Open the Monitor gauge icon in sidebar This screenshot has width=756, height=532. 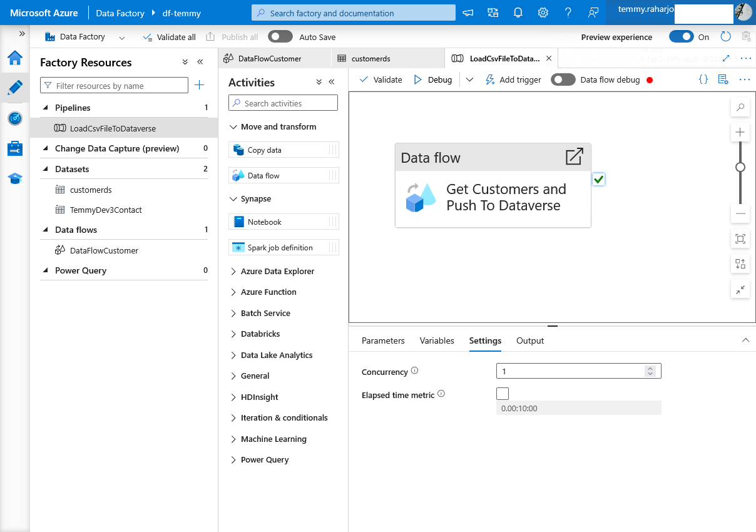[x=15, y=118]
